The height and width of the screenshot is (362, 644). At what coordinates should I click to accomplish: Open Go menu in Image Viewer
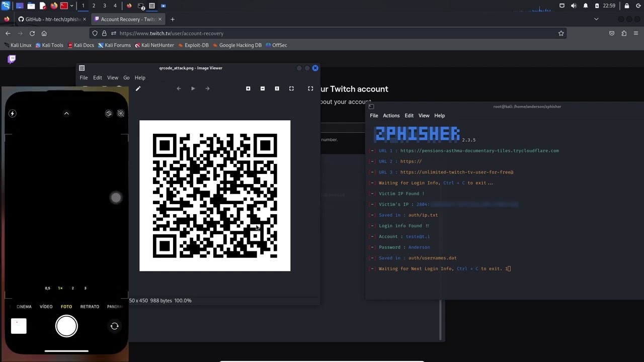tap(126, 78)
